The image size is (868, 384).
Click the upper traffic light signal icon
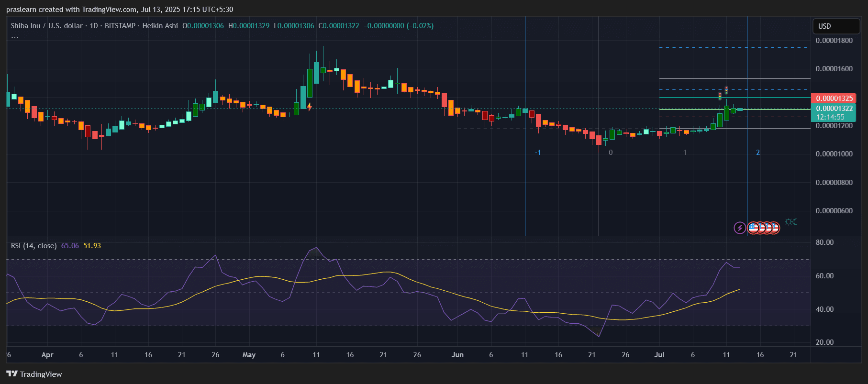pyautogui.click(x=726, y=89)
